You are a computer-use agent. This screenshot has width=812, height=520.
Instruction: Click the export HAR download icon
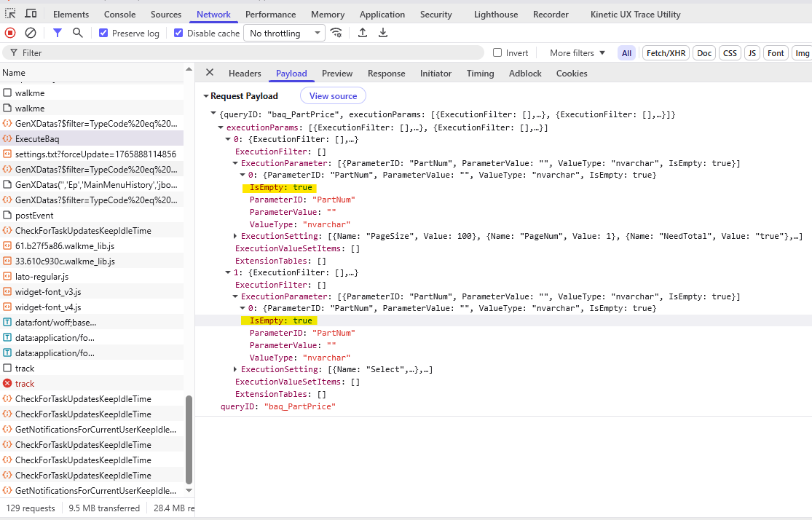pos(383,33)
